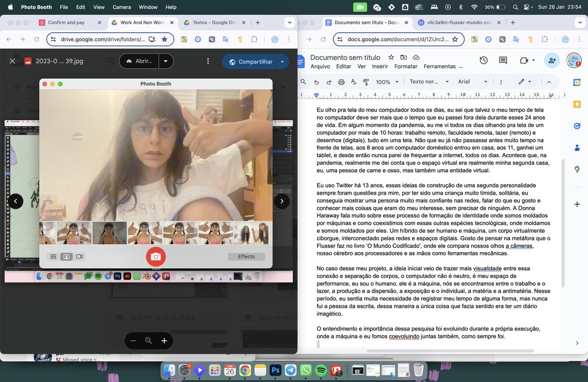Go to the previous image in Drive preview
The height and width of the screenshot is (382, 588).
16,201
